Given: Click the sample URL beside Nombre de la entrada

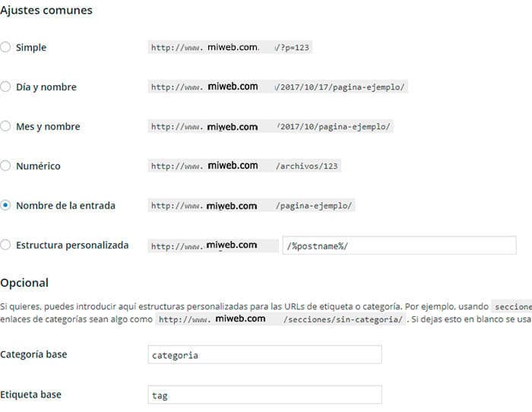Looking at the screenshot, I should [x=252, y=205].
